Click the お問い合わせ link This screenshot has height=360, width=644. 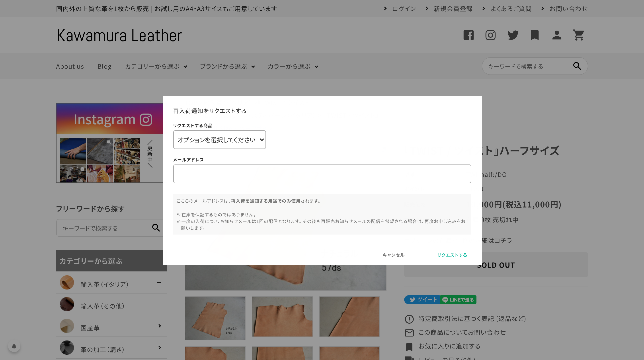coord(568,9)
